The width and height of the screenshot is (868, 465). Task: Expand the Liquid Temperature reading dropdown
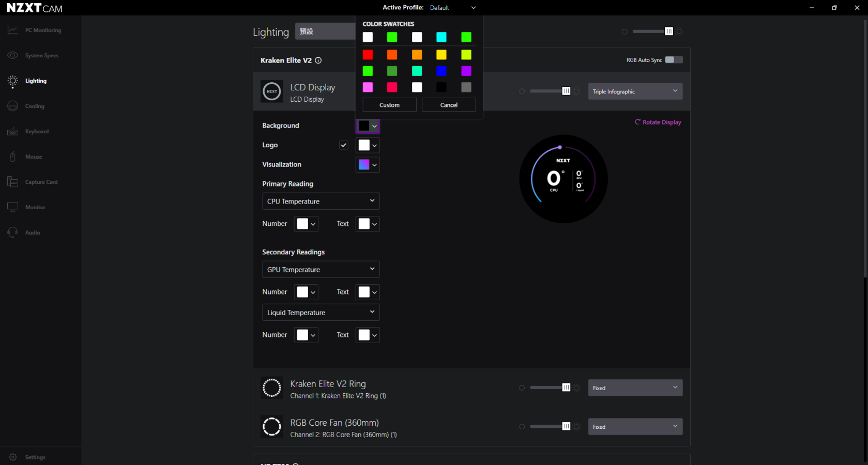(x=321, y=313)
